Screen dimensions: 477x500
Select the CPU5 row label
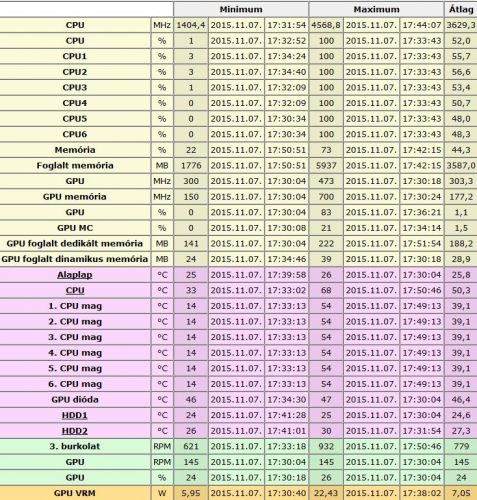75,119
